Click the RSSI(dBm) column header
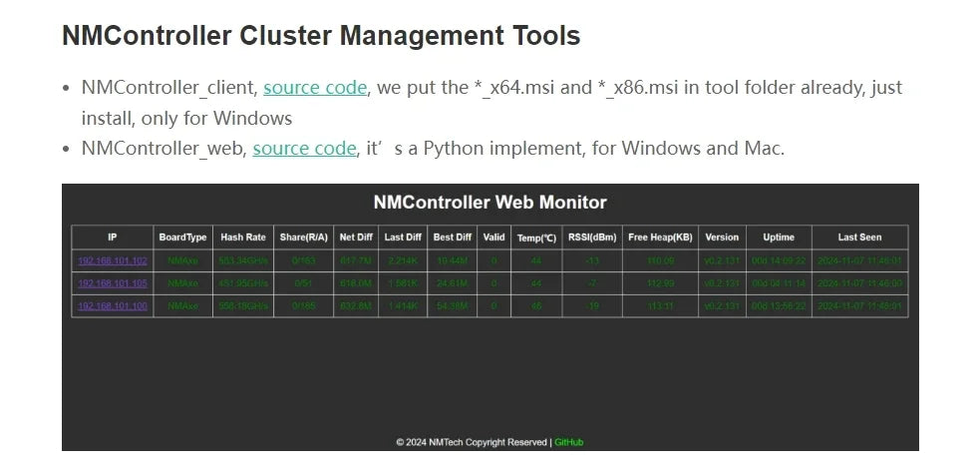Image resolution: width=980 pixels, height=474 pixels. pyautogui.click(x=592, y=237)
